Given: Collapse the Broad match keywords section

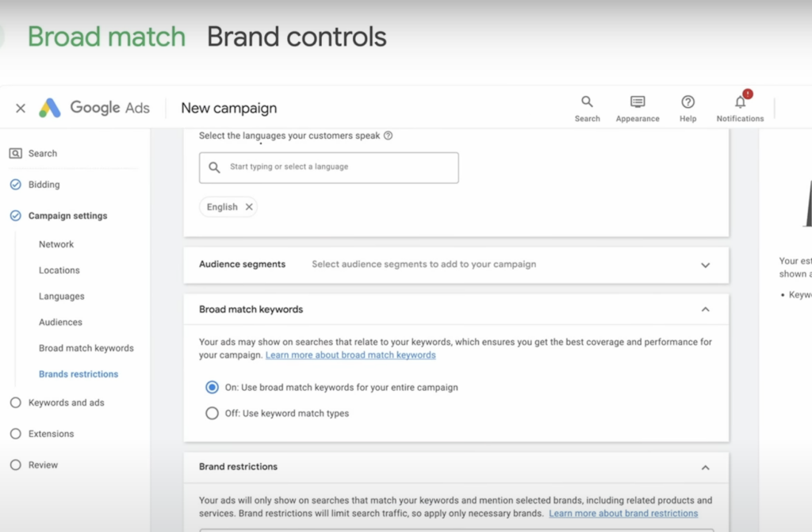Looking at the screenshot, I should click(x=705, y=309).
